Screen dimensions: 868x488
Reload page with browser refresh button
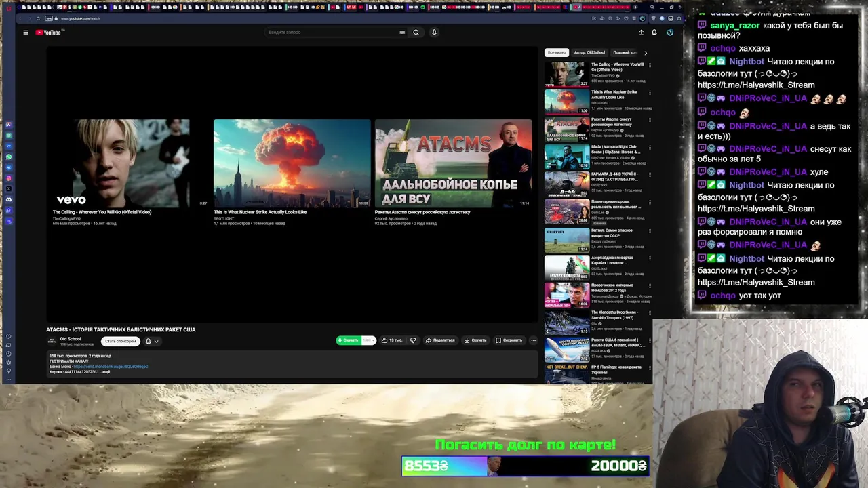[38, 18]
